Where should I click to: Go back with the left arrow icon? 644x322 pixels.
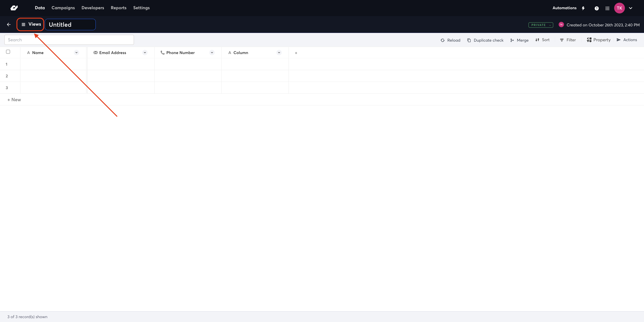[x=9, y=25]
